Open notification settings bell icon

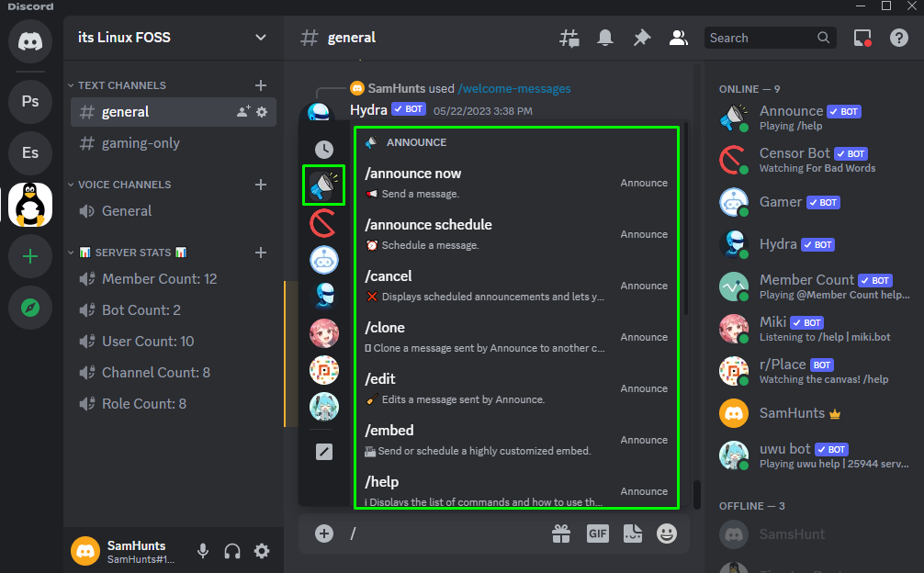(605, 38)
